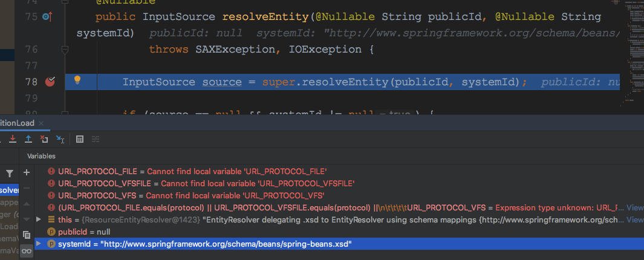Click the 'super' keyword on line 78
This screenshot has height=260, width=644.
[x=279, y=82]
